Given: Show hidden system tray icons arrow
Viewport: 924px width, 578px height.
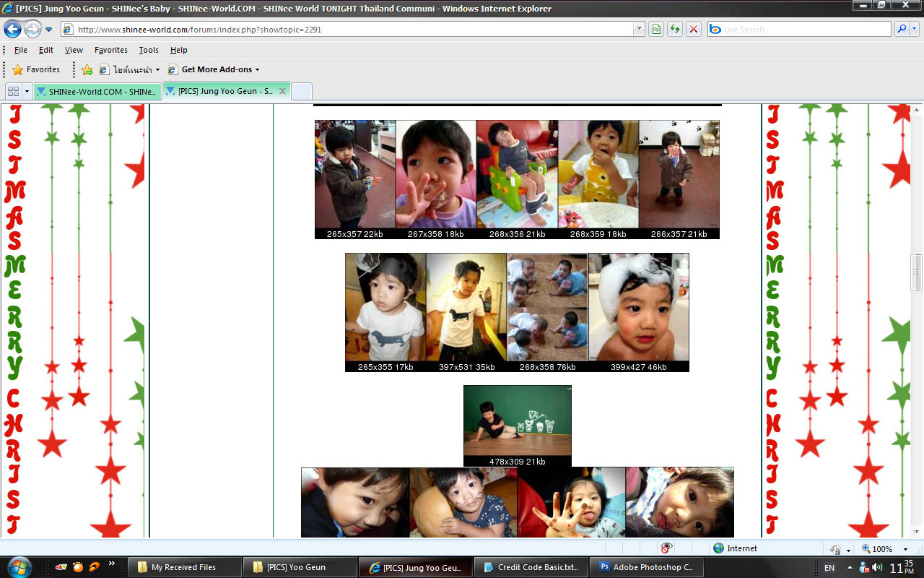Looking at the screenshot, I should click(849, 567).
